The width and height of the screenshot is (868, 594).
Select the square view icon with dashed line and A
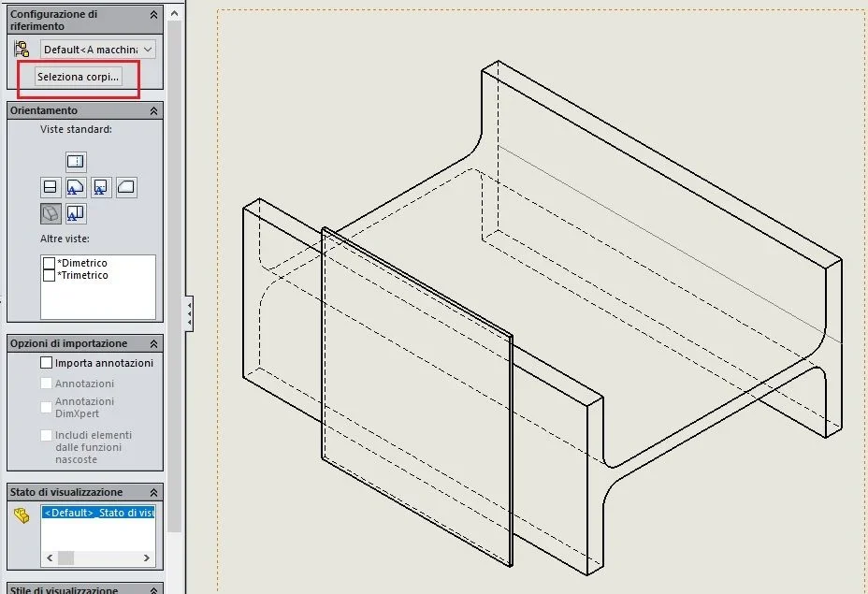101,187
